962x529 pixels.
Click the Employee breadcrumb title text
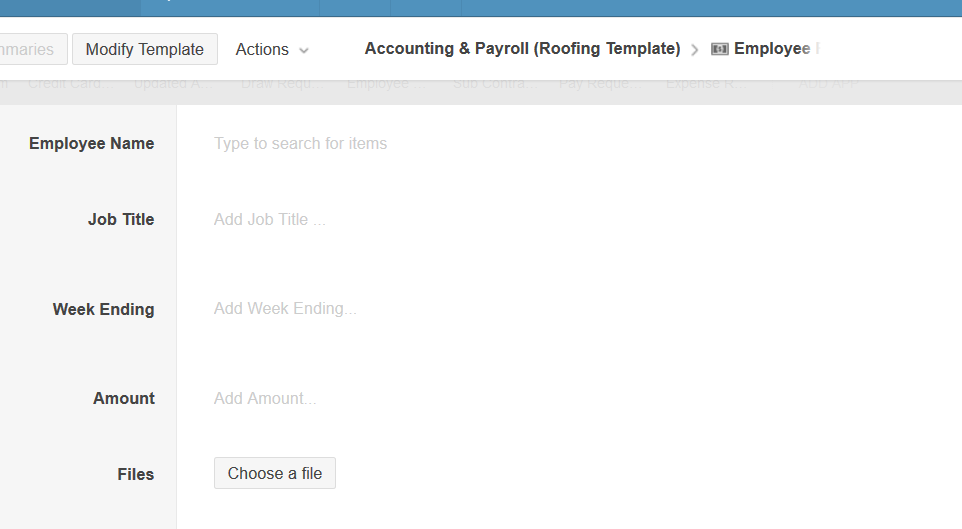(777, 49)
